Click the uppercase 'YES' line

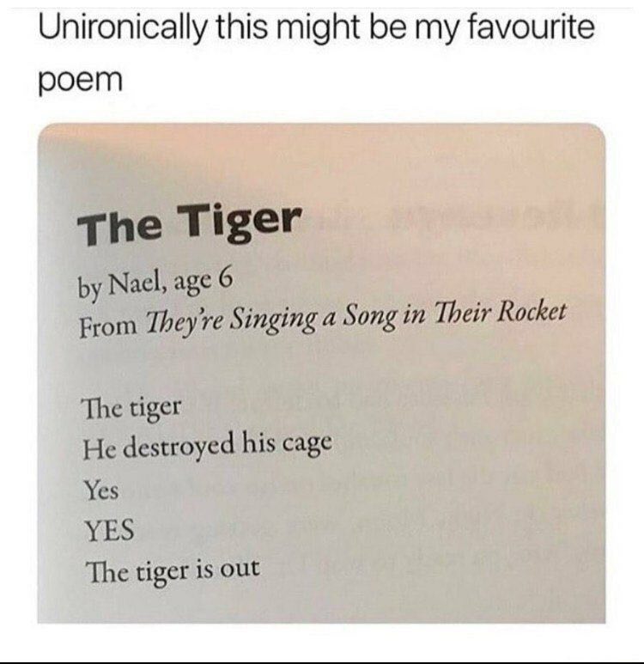pos(110,530)
